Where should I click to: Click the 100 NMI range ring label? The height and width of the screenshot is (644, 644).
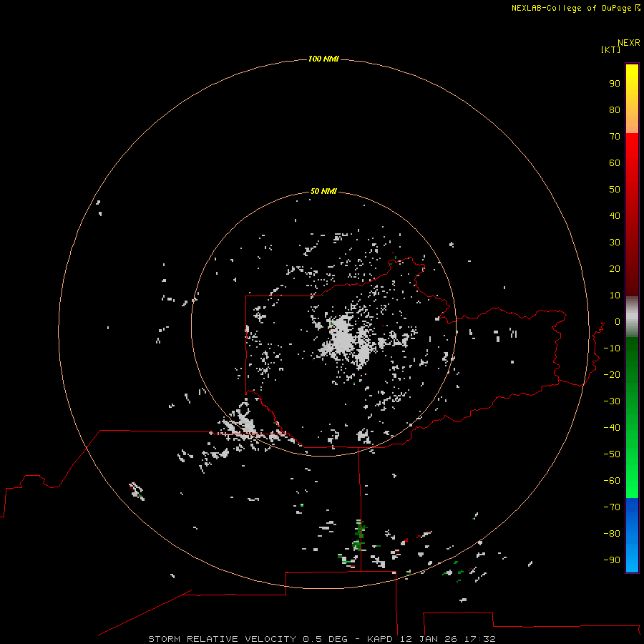323,59
